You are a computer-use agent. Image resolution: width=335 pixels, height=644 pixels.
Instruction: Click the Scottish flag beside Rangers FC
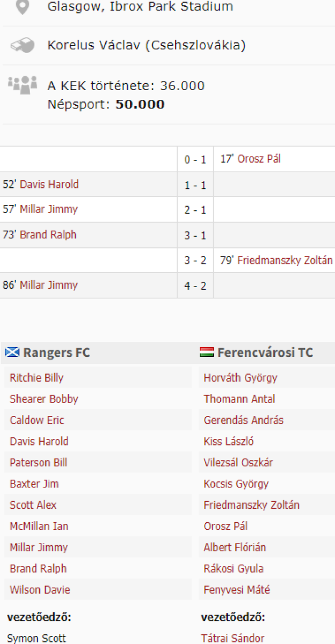[x=12, y=353]
